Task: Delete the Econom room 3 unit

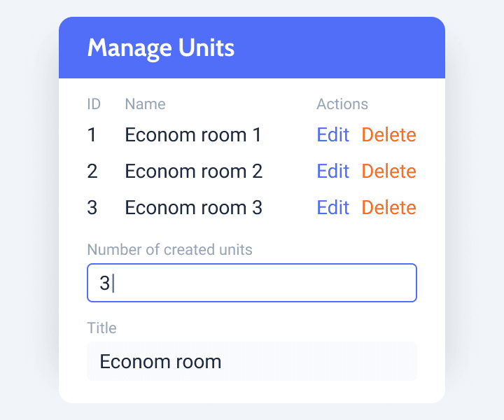Action: (388, 208)
